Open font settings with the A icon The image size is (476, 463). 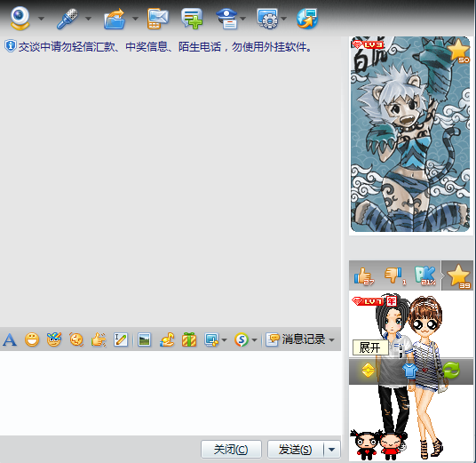(10, 339)
